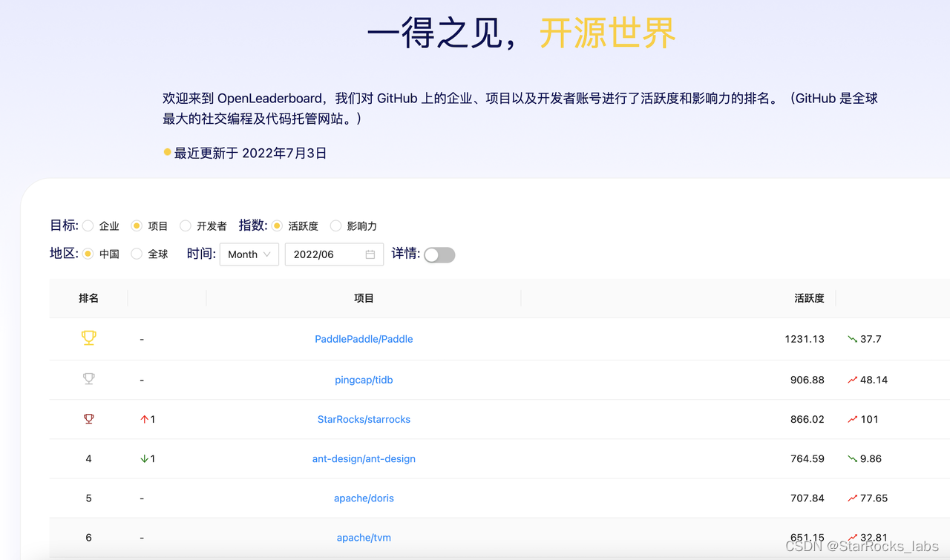The height and width of the screenshot is (560, 950).
Task: Click the 项目 column header
Action: [364, 298]
